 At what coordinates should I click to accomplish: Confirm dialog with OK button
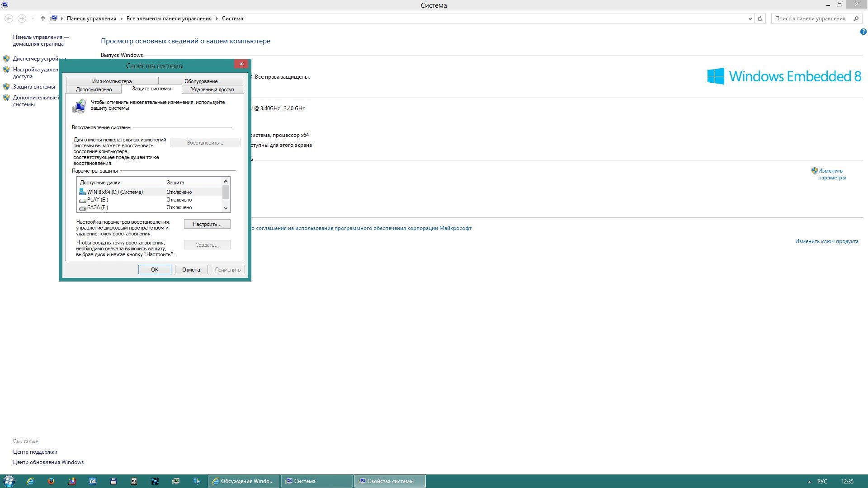(155, 270)
